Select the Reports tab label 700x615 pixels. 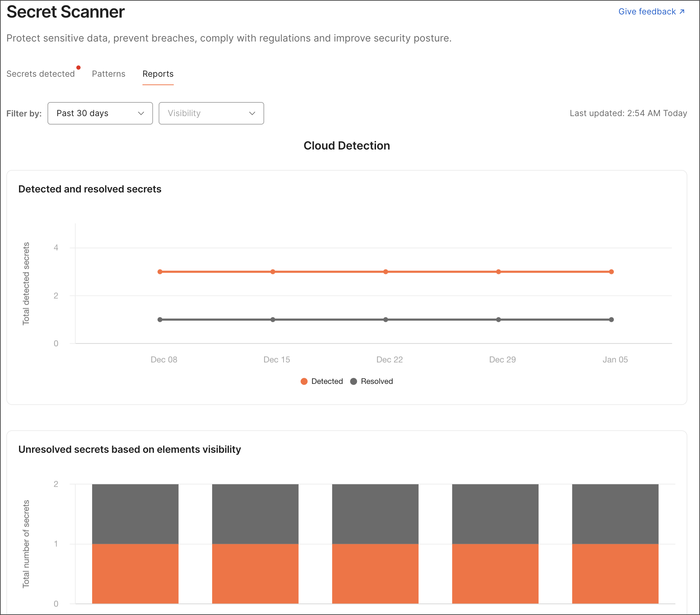tap(158, 74)
